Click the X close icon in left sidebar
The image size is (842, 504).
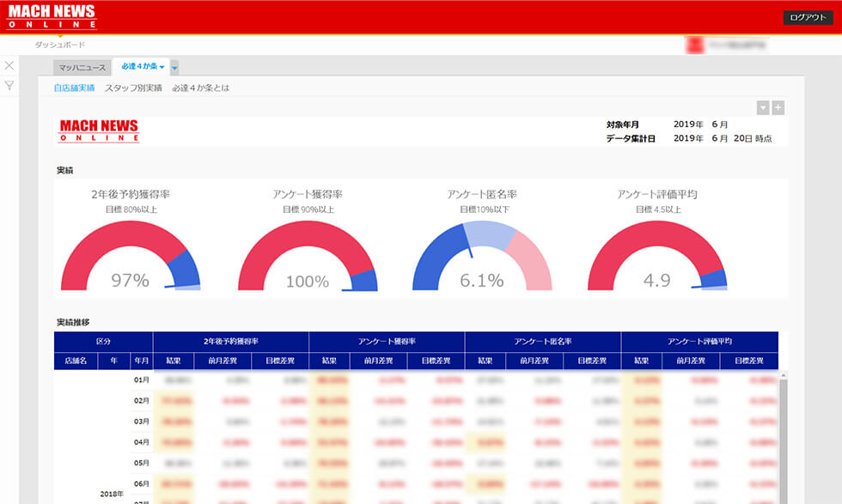click(9, 64)
